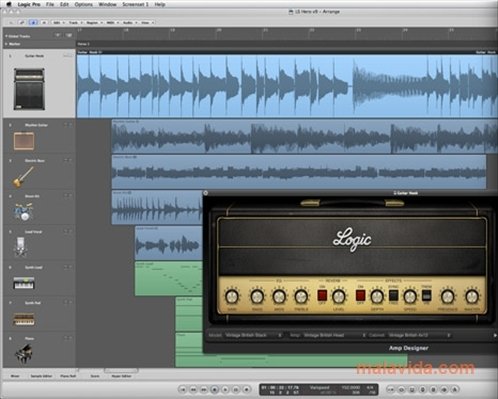Select the Drum Kit track icon
The width and height of the screenshot is (498, 399).
(x=23, y=212)
